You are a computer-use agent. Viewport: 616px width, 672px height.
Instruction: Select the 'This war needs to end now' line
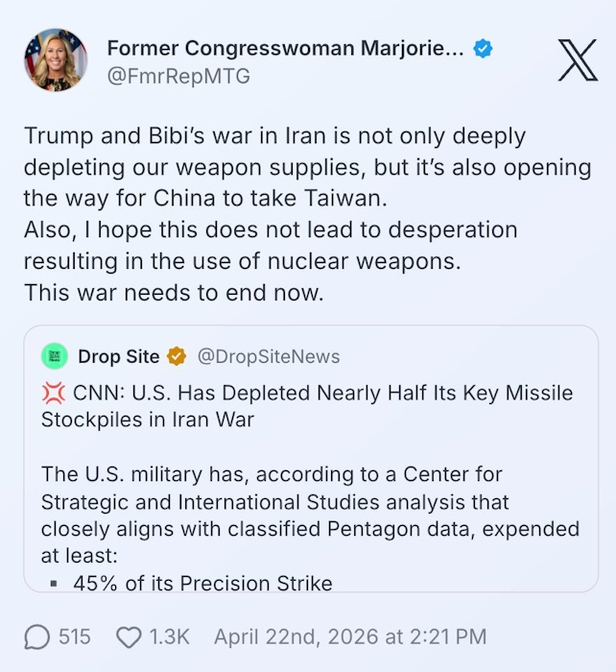pos(174,293)
